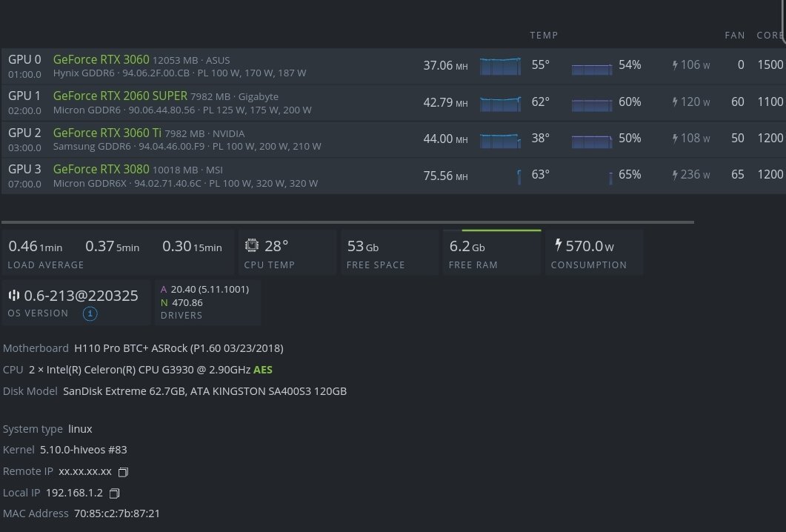Click GPU 0 power lightning icon

[675, 65]
